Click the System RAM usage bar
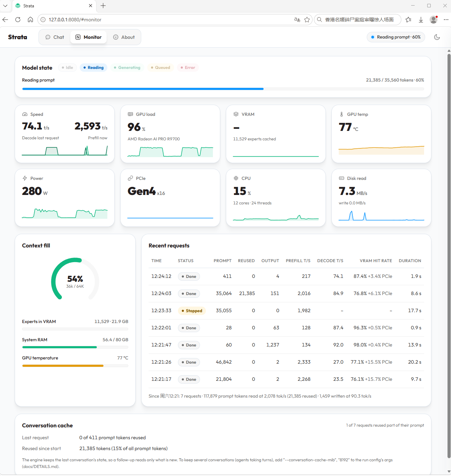Image resolution: width=451 pixels, height=476 pixels. [x=75, y=347]
